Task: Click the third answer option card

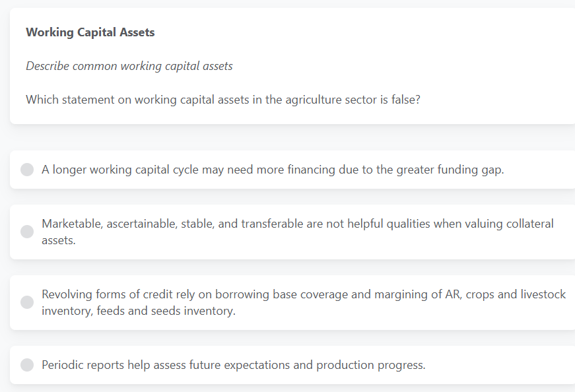Action: 287,302
